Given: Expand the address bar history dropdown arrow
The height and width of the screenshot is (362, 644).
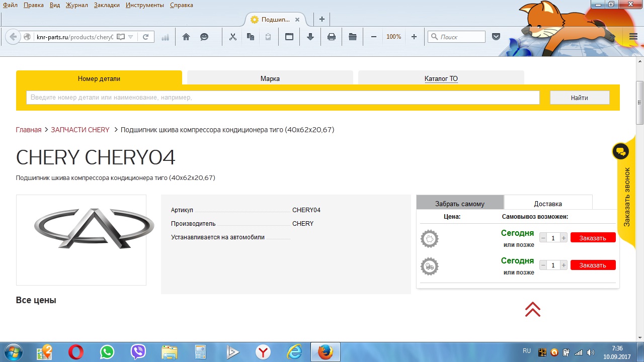Looking at the screenshot, I should coord(131,37).
